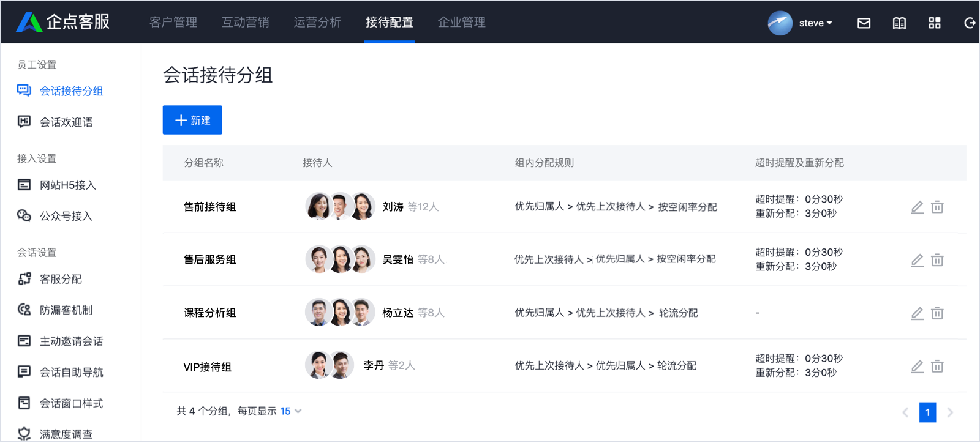Screen dimensions: 980x443
Task: Open the mail envelope icon in header
Action: point(864,23)
